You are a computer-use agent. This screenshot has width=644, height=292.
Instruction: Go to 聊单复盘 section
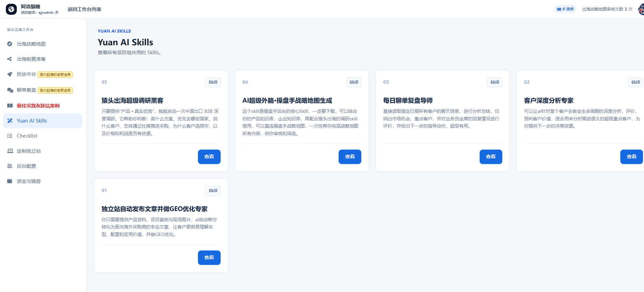(43, 90)
